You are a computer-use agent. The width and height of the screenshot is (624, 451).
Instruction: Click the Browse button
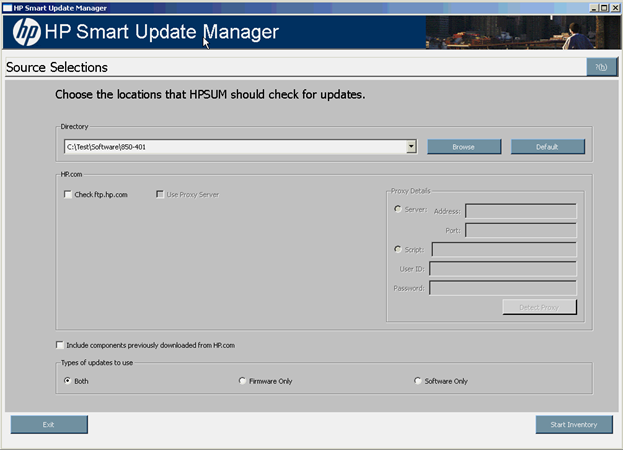coord(463,147)
